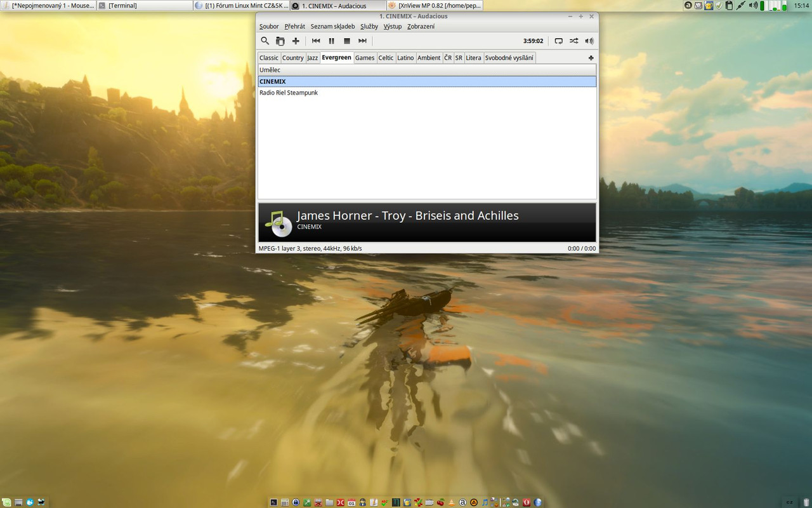Image resolution: width=812 pixels, height=508 pixels.
Task: Click the James Horner track title text
Action: point(408,215)
